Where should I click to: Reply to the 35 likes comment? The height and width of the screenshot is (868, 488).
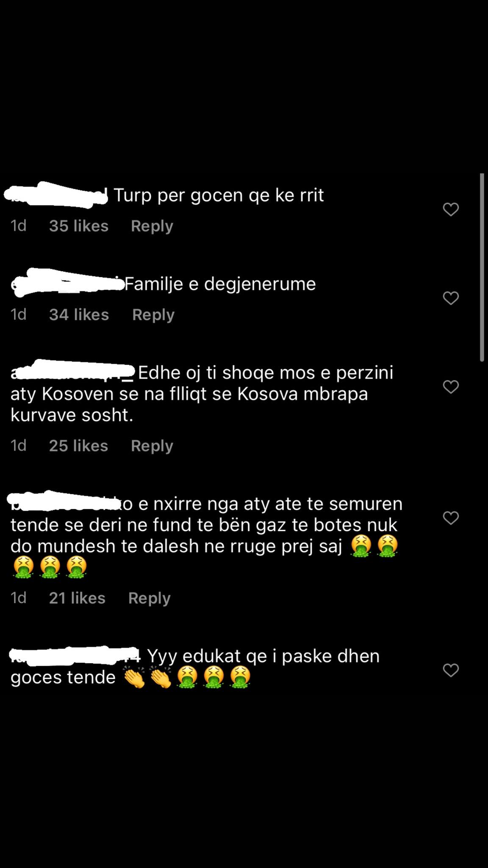point(152,226)
